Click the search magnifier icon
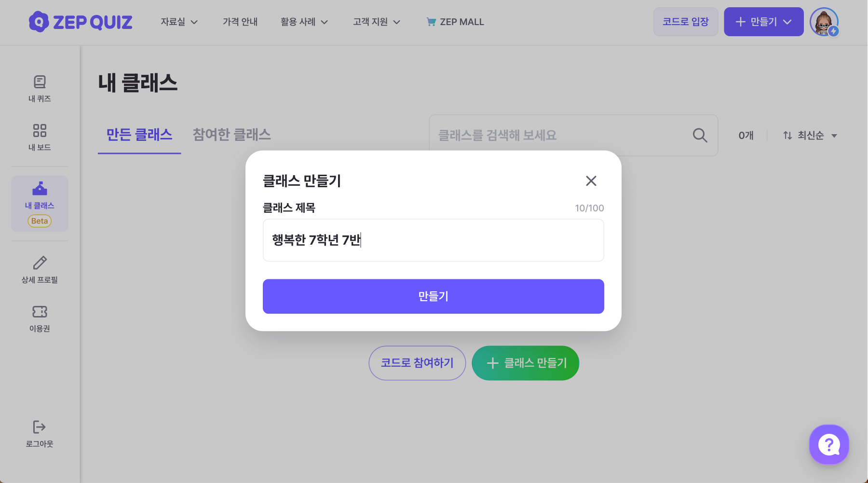Viewport: 868px width, 483px height. click(700, 135)
